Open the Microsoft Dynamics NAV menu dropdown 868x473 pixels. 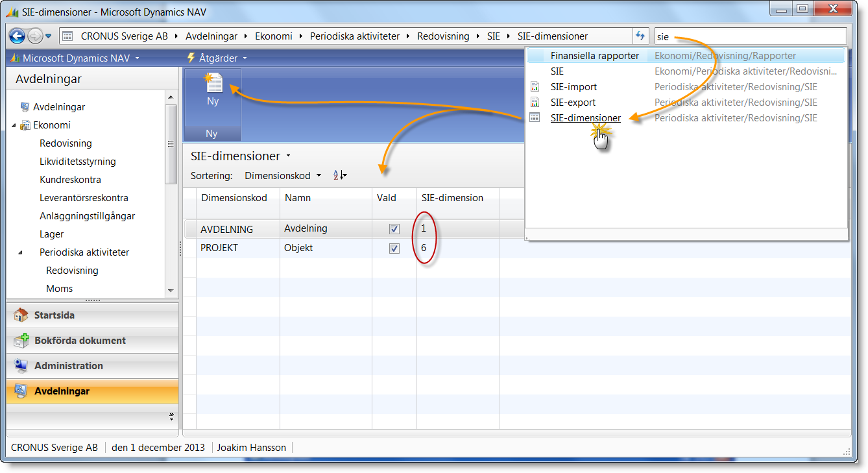click(x=137, y=58)
